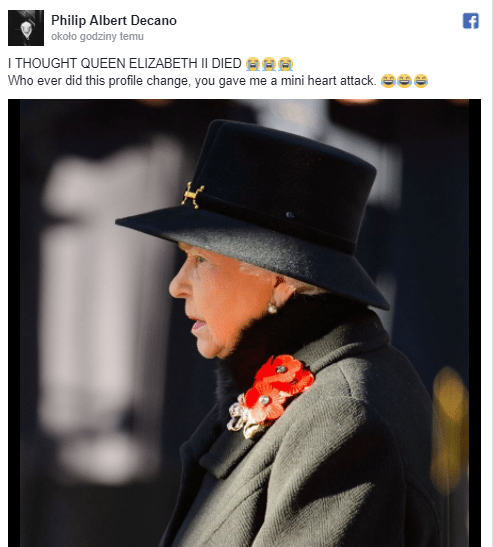Click the first laughing-tears emoji
The image size is (493, 547).
(388, 81)
